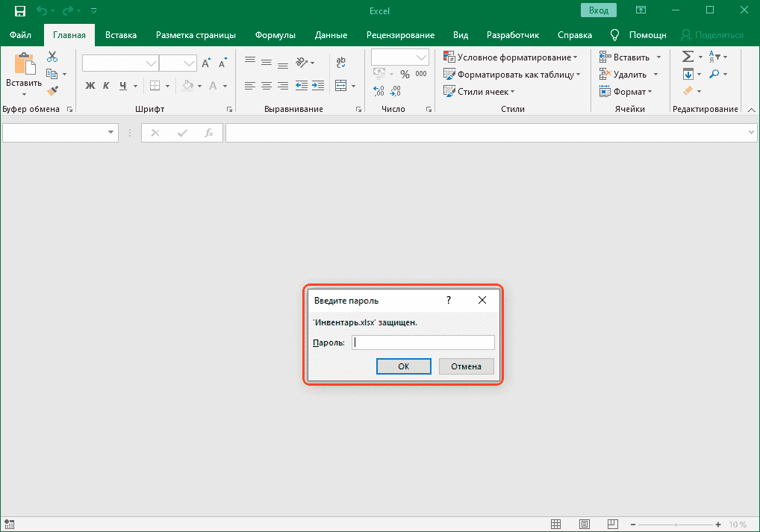
Task: Click the Wrap Text icon
Action: 341,63
